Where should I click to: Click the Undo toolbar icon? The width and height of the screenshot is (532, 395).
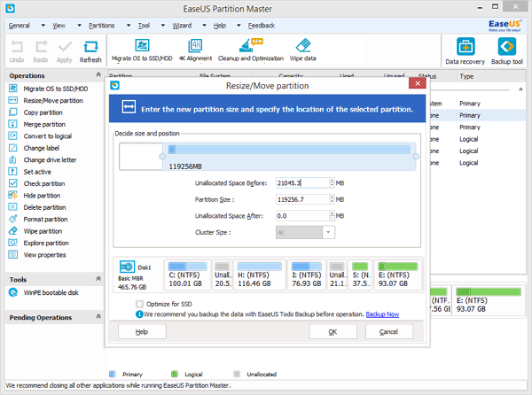pyautogui.click(x=17, y=51)
